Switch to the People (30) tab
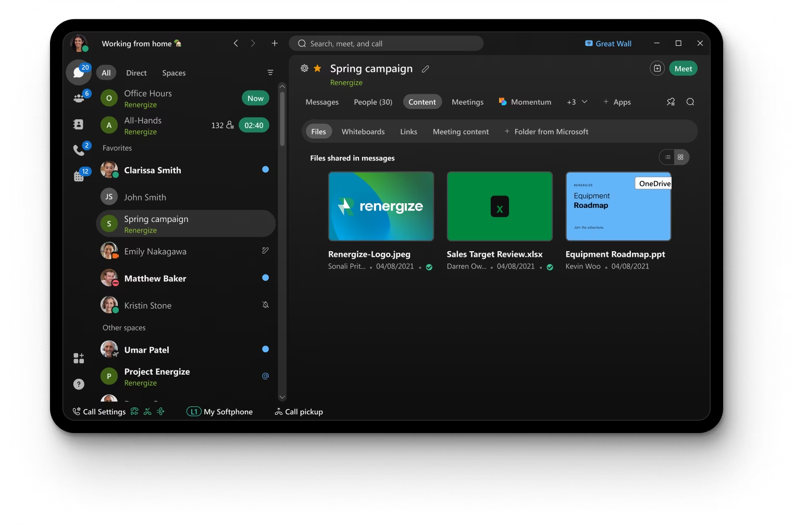This screenshot has width=807, height=532. click(373, 102)
